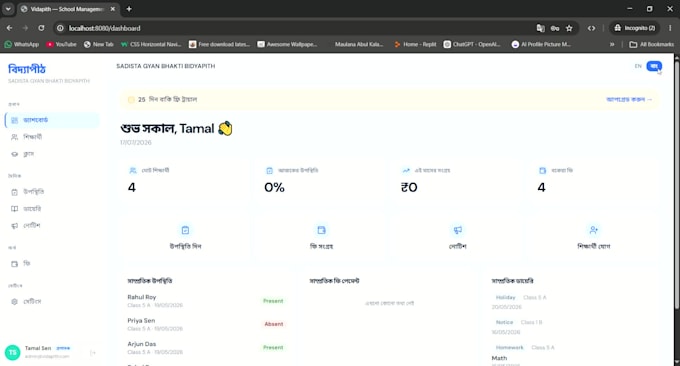Open the Awesome Wallpape... bookmark
The height and width of the screenshot is (366, 680).
(x=287, y=44)
